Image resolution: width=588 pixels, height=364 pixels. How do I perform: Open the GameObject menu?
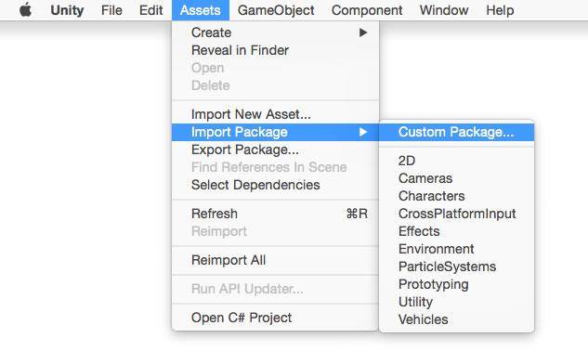[x=276, y=10]
